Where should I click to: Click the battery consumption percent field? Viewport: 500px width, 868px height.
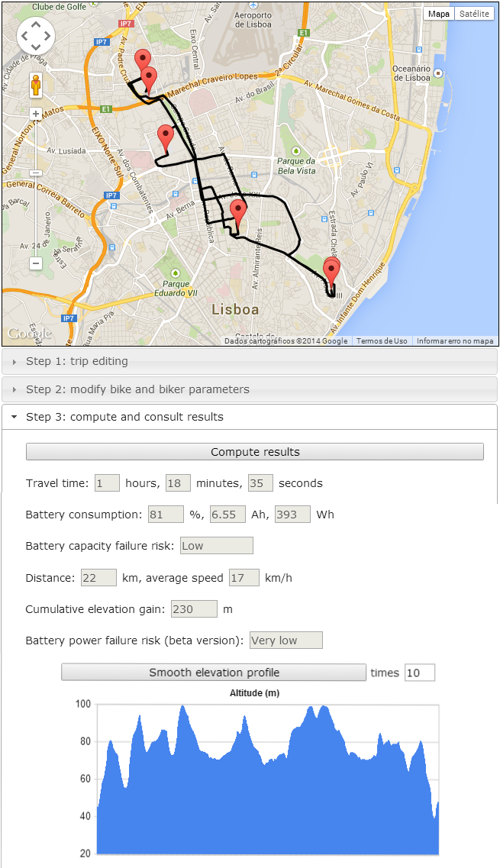[x=166, y=515]
